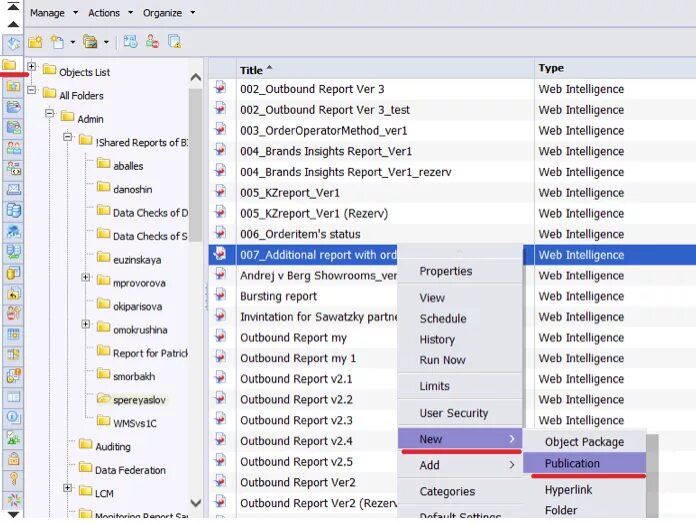The image size is (696, 524).
Task: Click the key Authentication sidebar icon
Action: coord(13,479)
